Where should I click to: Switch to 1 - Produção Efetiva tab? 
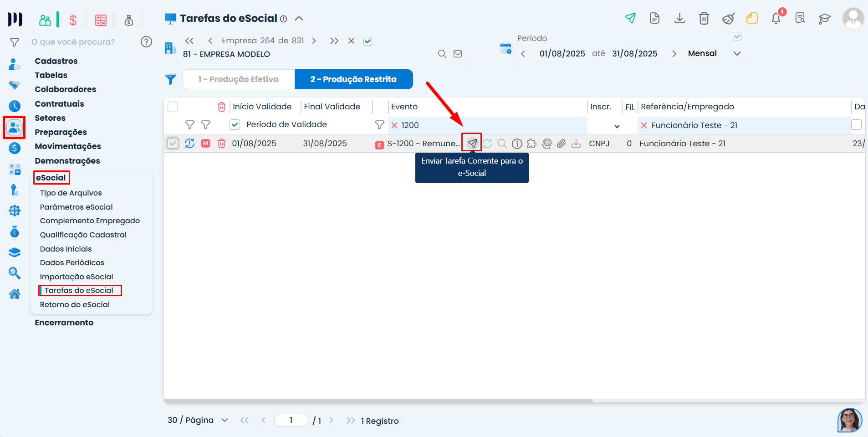238,79
